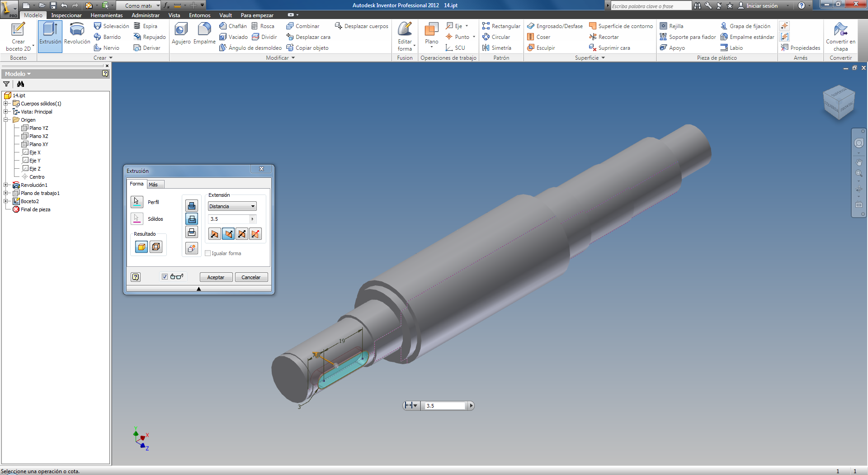
Task: Set Resultado to surface output
Action: point(156,247)
